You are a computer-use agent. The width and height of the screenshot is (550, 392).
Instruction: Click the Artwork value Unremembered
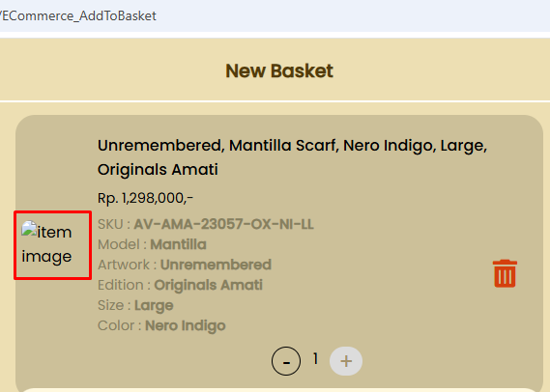216,265
